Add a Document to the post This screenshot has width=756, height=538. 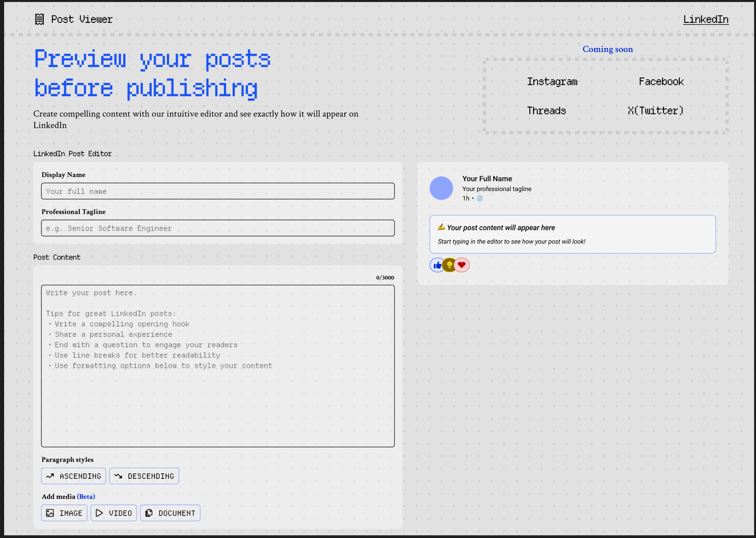click(170, 513)
